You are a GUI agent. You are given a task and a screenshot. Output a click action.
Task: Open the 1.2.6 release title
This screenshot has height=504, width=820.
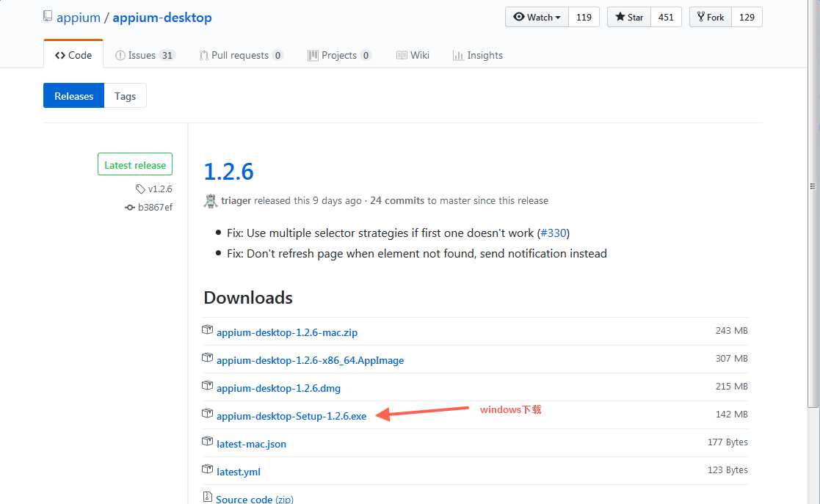click(x=228, y=172)
